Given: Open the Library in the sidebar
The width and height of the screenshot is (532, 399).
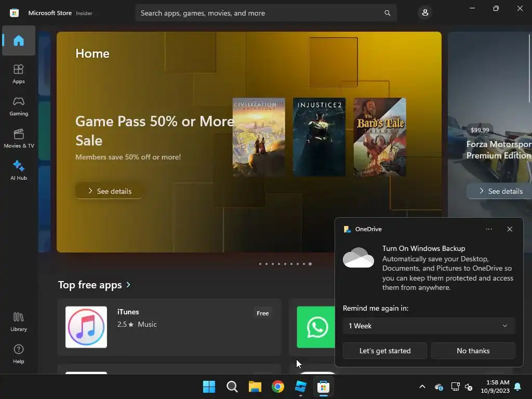Looking at the screenshot, I should pyautogui.click(x=19, y=322).
